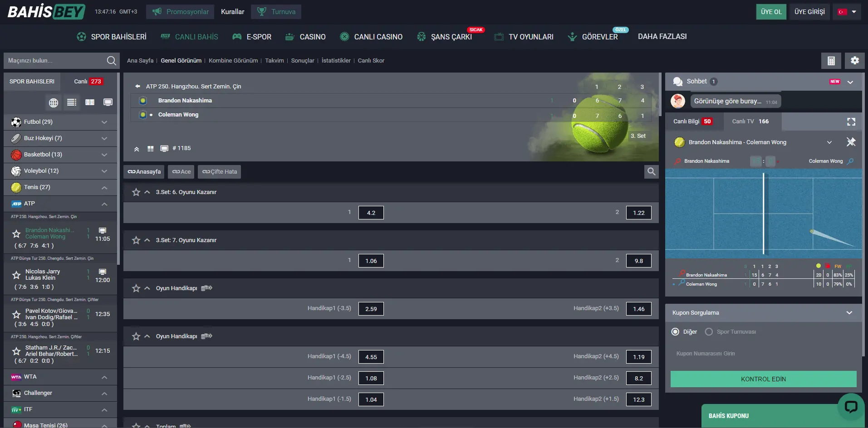Click the fullscreen icon in live info panel

(851, 122)
